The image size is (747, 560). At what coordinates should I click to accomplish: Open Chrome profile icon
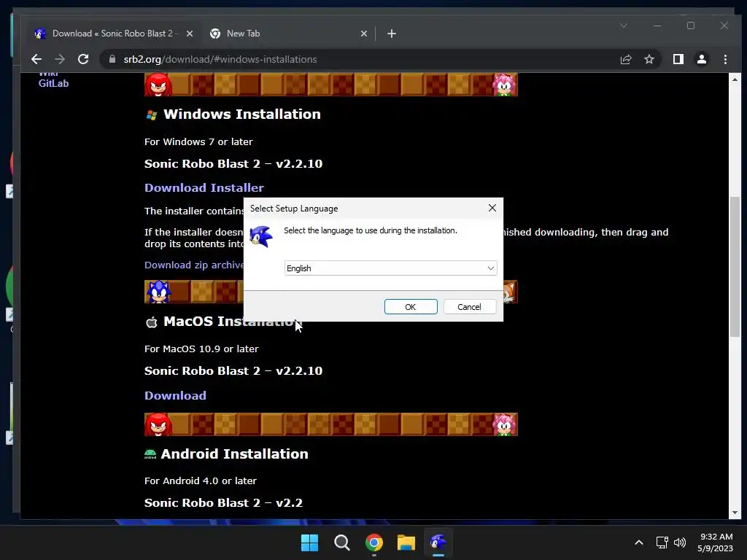click(702, 59)
